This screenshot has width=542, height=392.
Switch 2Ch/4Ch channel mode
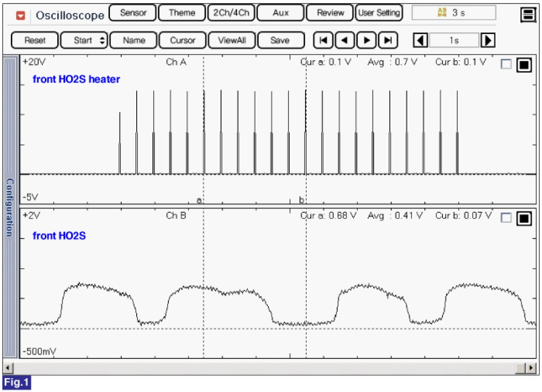[231, 13]
